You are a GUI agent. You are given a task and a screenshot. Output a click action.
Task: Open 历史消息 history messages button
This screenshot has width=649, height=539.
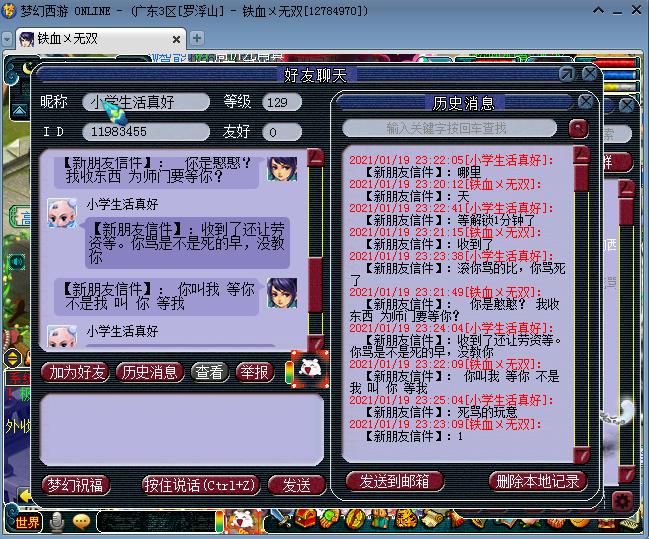tap(149, 373)
